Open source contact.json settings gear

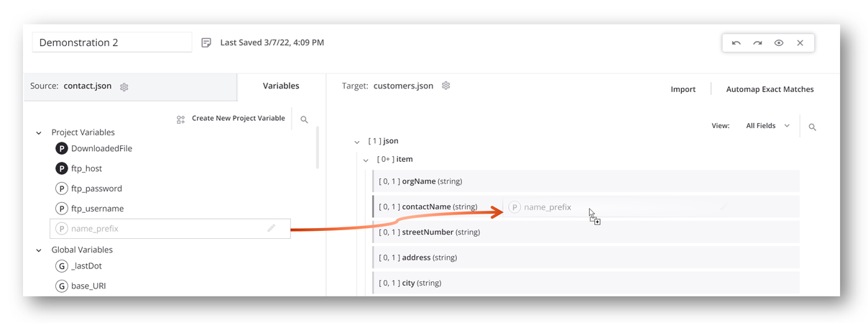[124, 87]
